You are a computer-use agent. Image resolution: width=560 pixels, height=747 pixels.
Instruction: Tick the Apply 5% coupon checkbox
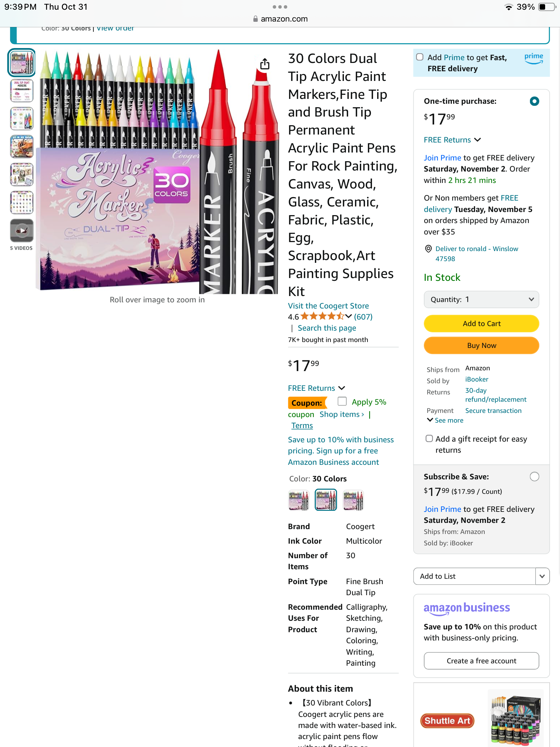tap(342, 401)
